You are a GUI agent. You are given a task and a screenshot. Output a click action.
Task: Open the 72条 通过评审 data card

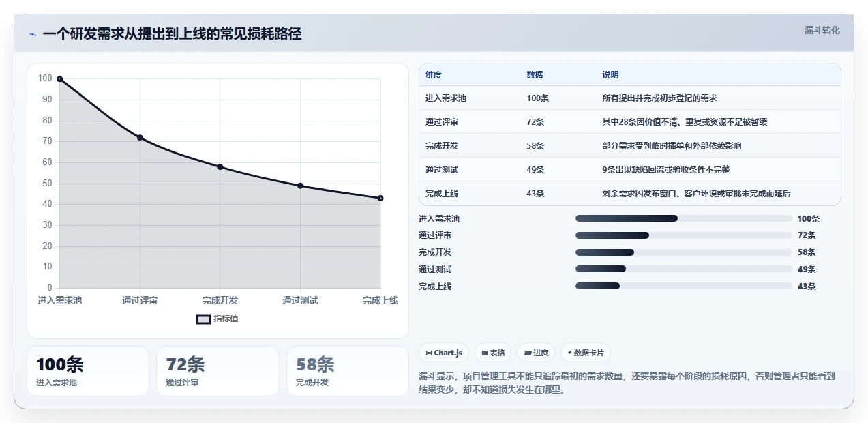pos(218,371)
